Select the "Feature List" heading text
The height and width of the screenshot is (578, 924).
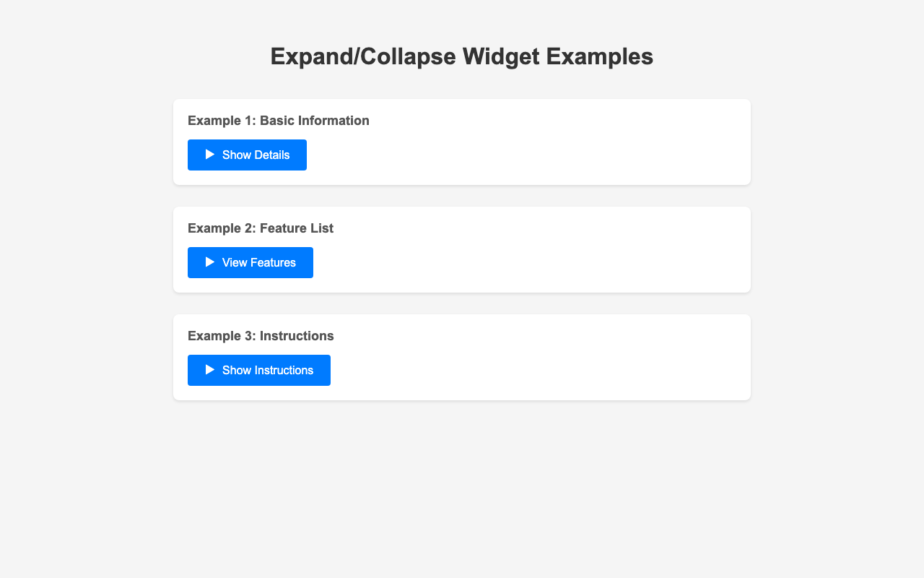pos(297,228)
